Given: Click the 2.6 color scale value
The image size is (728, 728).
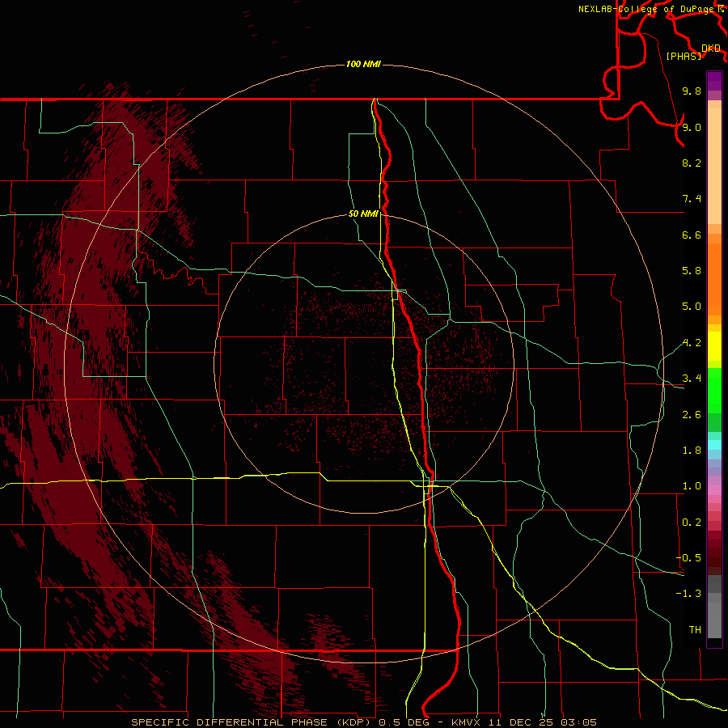Looking at the screenshot, I should click(x=692, y=415).
